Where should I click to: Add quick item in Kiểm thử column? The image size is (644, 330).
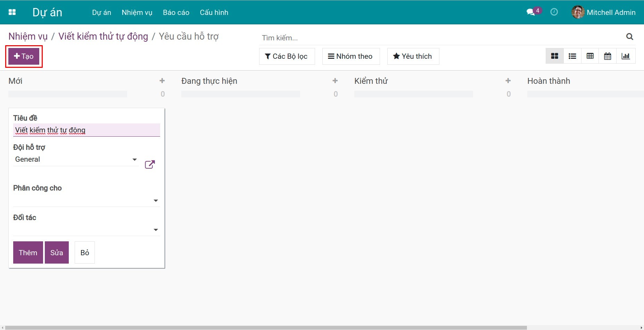pos(508,81)
